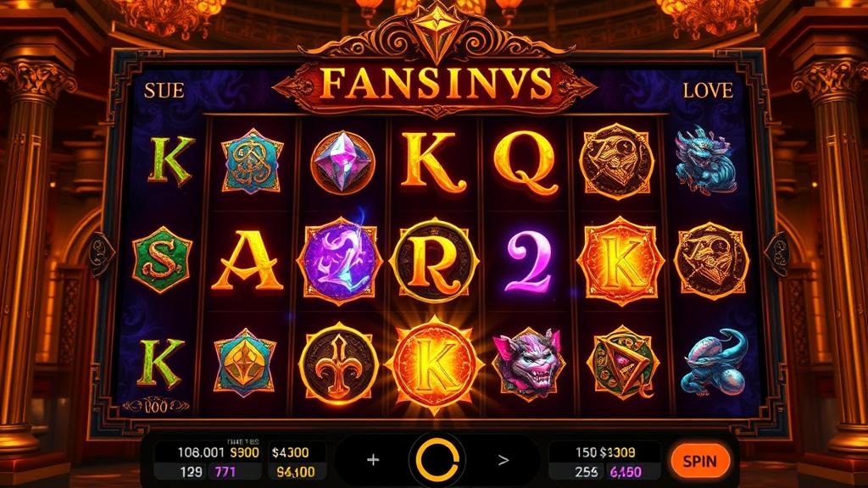Click the snarling purple beast symbol

[527, 363]
